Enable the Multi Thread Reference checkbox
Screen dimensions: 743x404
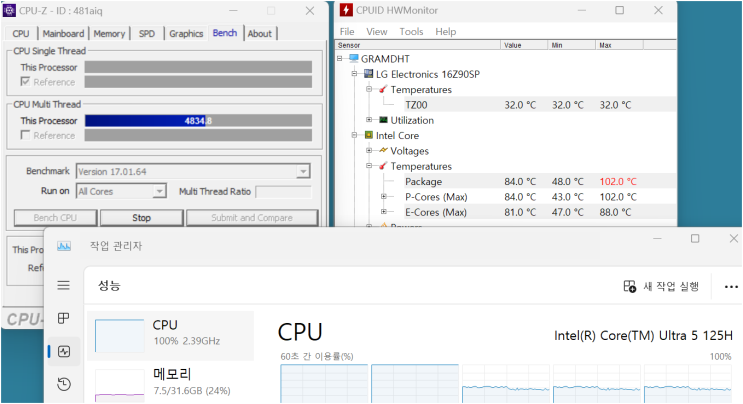click(x=26, y=135)
